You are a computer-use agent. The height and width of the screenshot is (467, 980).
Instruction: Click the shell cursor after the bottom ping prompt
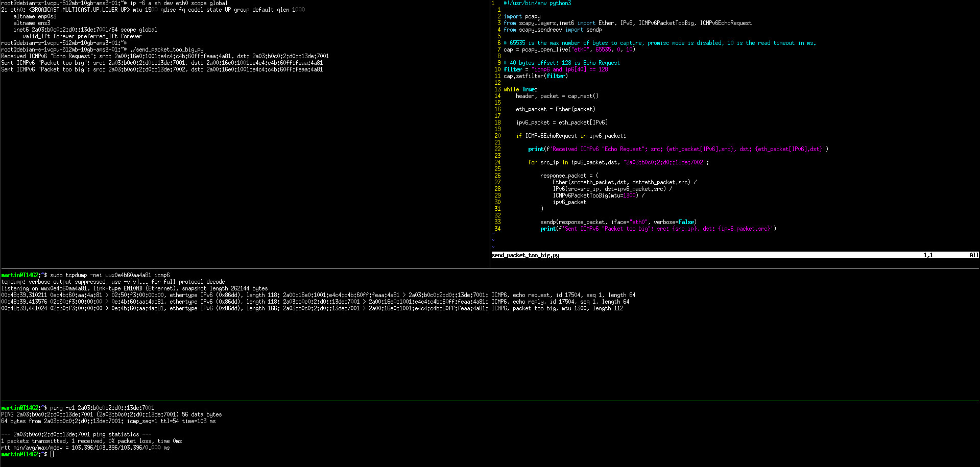click(52, 454)
